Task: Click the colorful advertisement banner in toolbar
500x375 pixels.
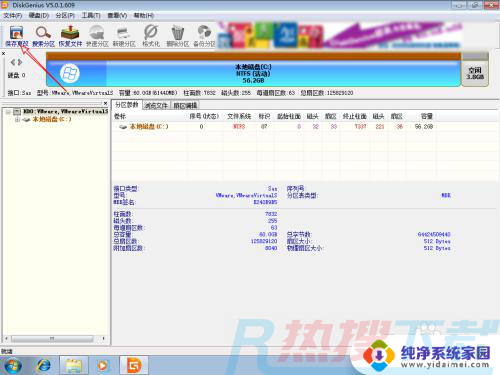Action: 340,35
